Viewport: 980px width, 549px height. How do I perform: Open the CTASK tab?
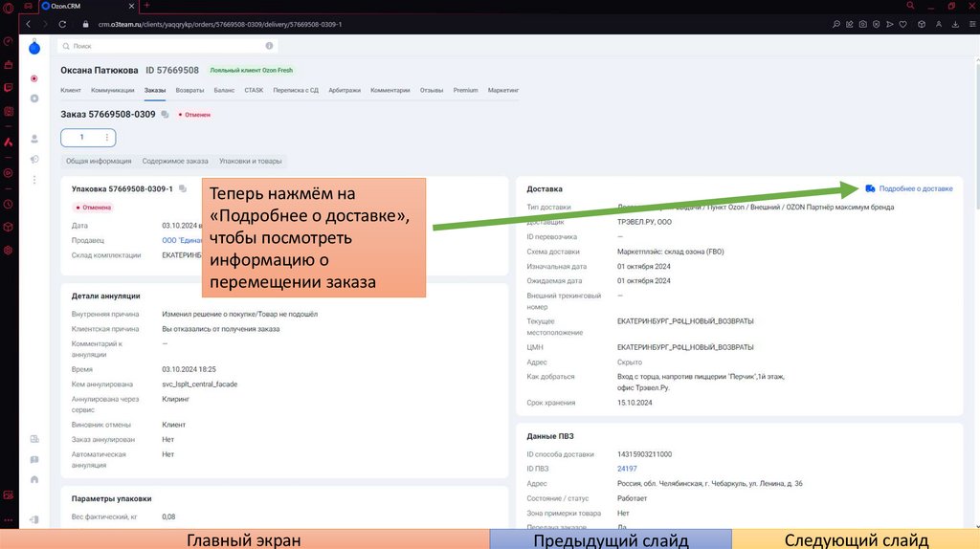(254, 90)
